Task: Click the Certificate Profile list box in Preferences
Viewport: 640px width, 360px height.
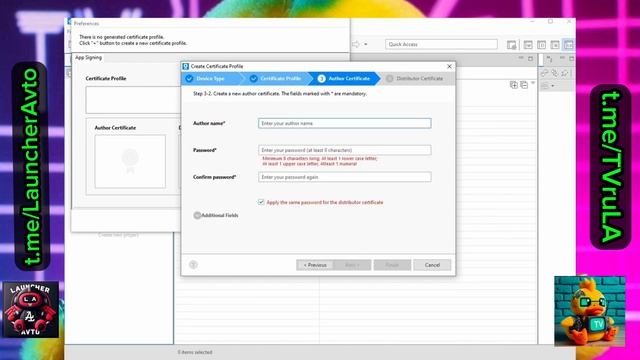Action: click(133, 100)
